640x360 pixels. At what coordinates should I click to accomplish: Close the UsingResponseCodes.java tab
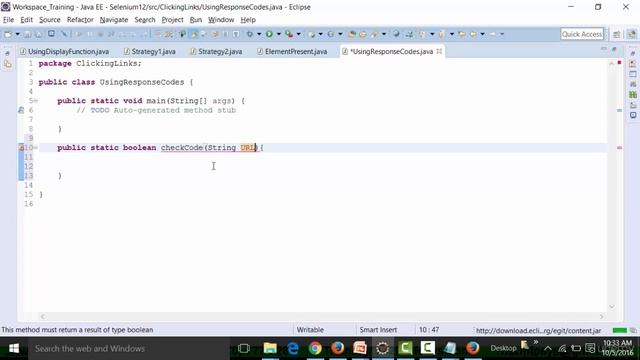tap(439, 51)
